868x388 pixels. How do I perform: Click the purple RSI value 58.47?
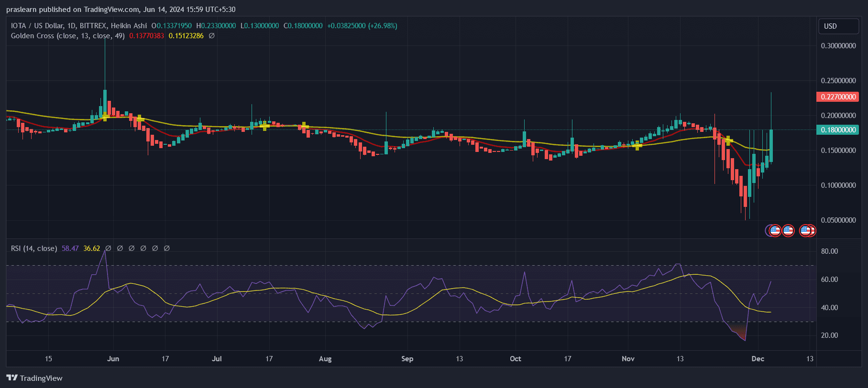[70, 248]
